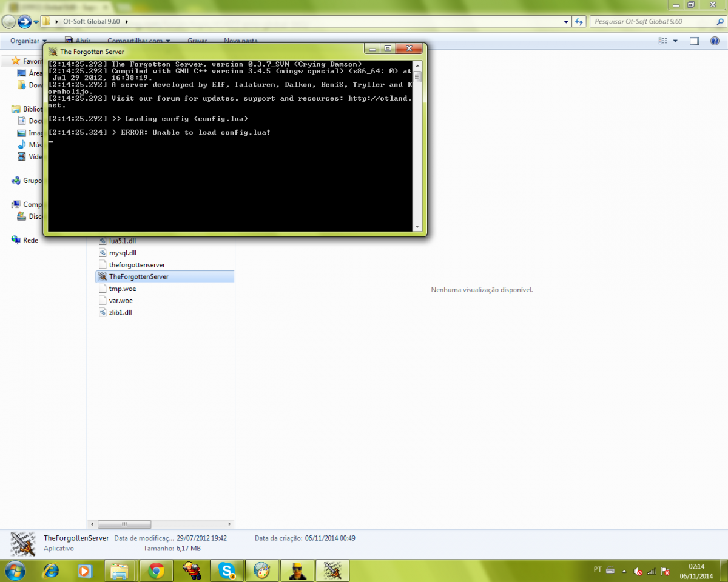This screenshot has height=582, width=728.
Task: Toggle the preview pane button
Action: coord(695,41)
